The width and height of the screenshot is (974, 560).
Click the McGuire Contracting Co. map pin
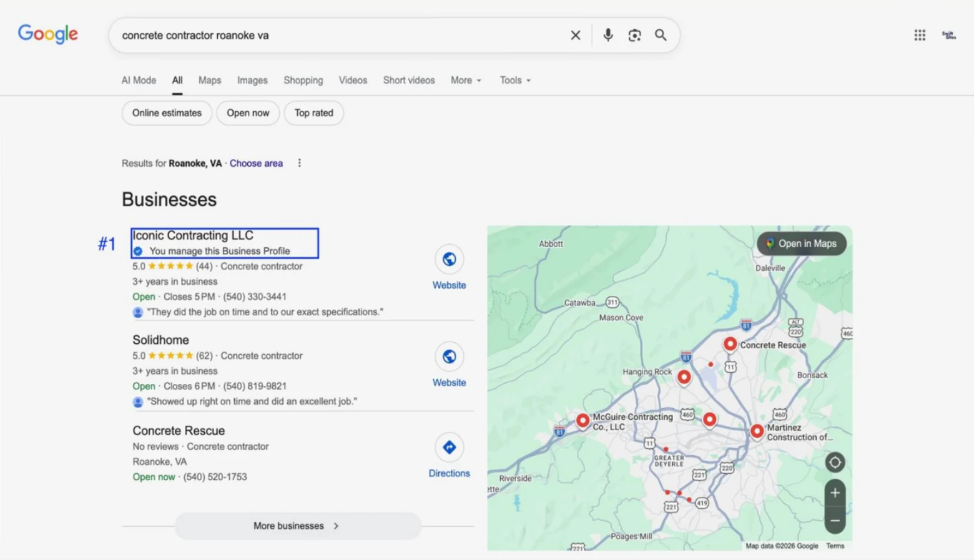tap(583, 421)
